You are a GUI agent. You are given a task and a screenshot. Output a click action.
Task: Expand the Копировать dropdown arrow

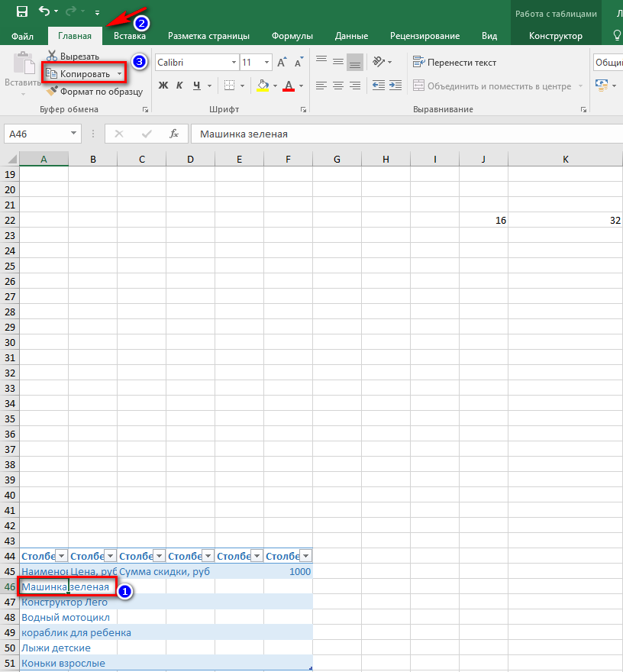click(120, 74)
